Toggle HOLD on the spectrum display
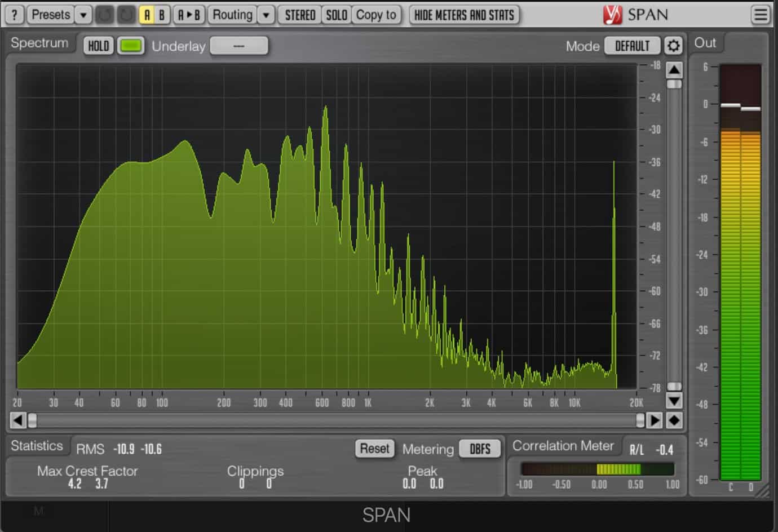 [98, 46]
